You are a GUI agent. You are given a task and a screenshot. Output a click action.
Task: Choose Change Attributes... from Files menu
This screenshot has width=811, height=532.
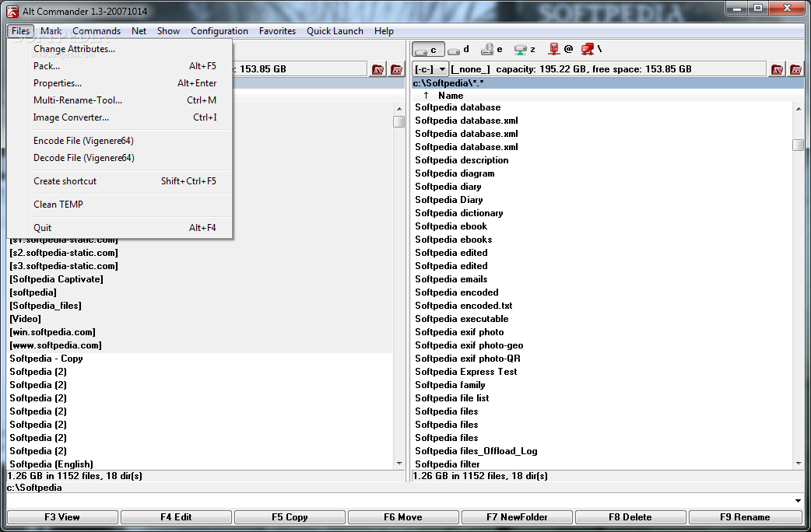click(x=120, y=49)
